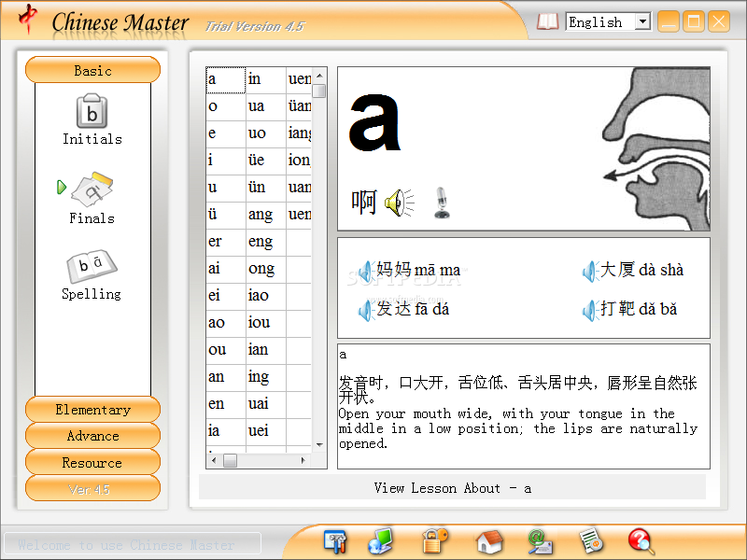This screenshot has height=560, width=747.
Task: Select final 'eng' in the table
Action: [266, 243]
